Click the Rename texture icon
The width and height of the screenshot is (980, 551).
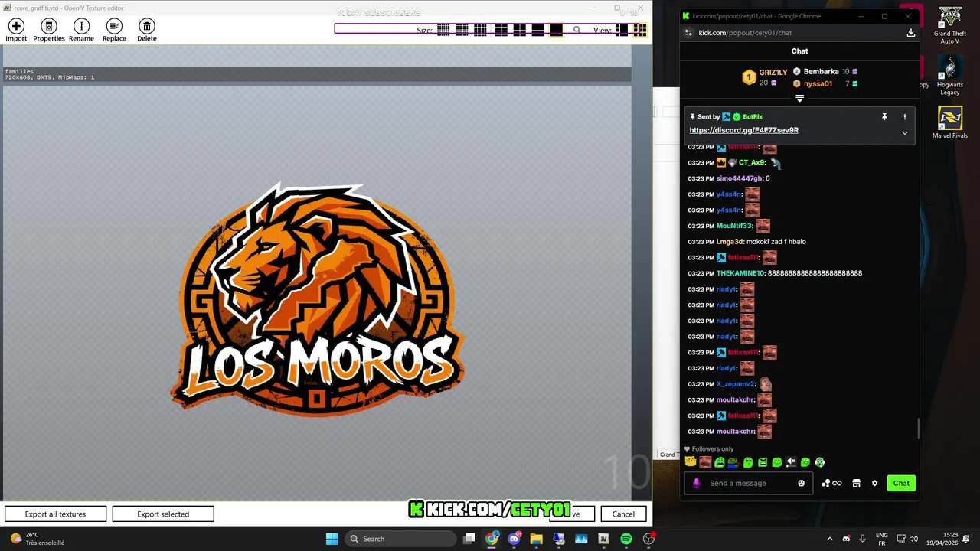[x=81, y=31]
